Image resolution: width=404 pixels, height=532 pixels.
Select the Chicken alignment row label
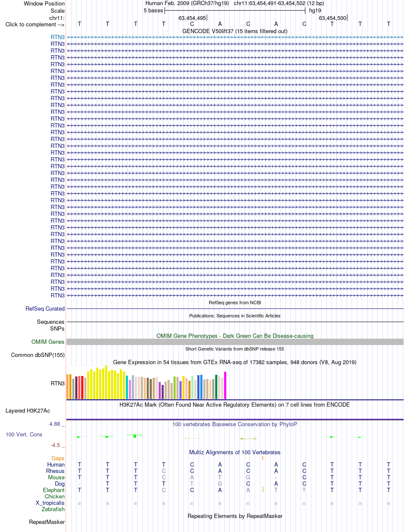click(55, 496)
